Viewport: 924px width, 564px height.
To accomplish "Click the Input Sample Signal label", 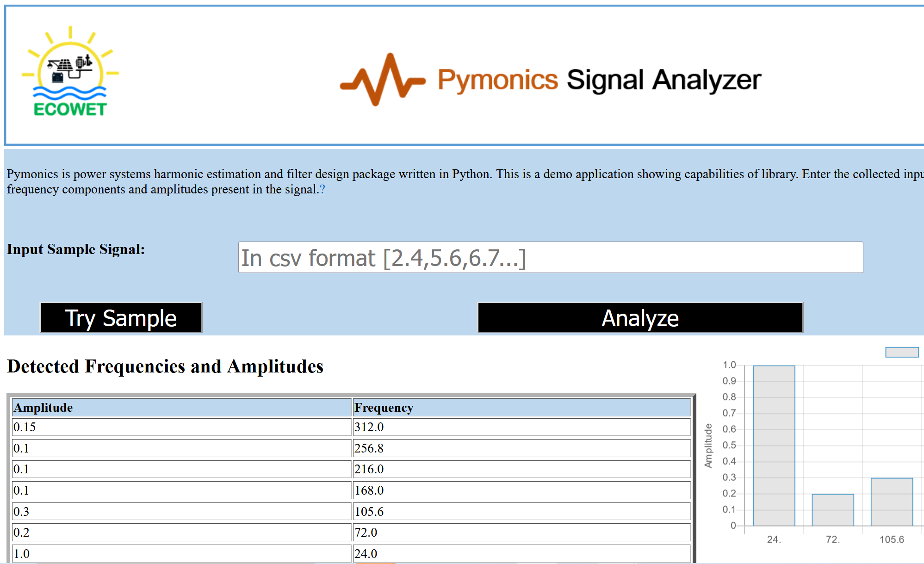I will click(76, 249).
